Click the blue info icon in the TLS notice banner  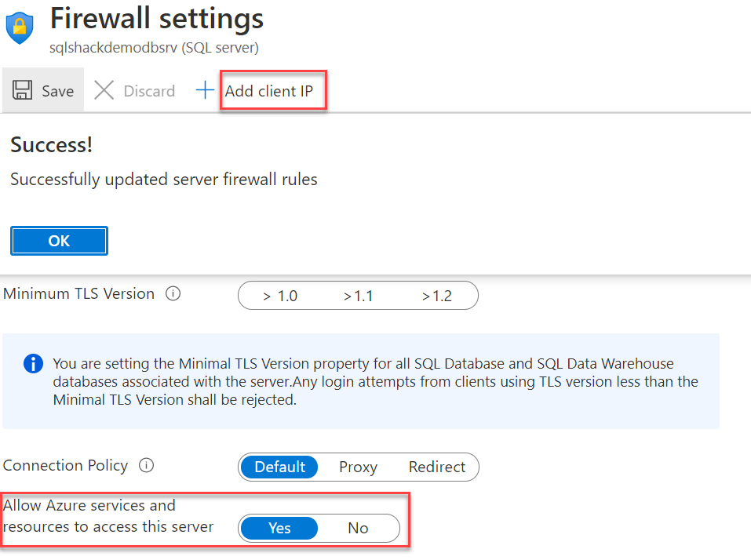pos(32,363)
